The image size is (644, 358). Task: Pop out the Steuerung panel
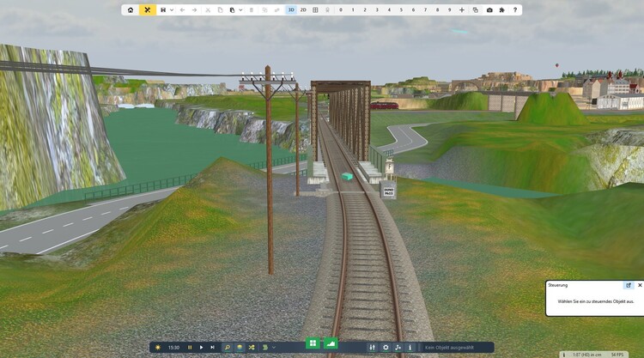pos(628,284)
